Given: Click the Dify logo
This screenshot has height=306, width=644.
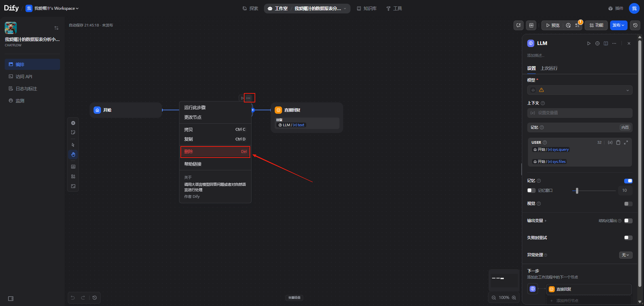Looking at the screenshot, I should click(11, 8).
